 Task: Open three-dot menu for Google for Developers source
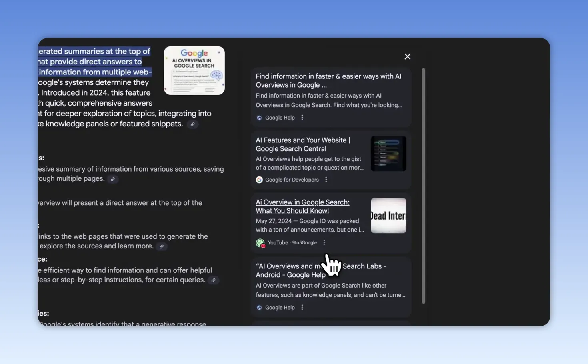click(326, 180)
